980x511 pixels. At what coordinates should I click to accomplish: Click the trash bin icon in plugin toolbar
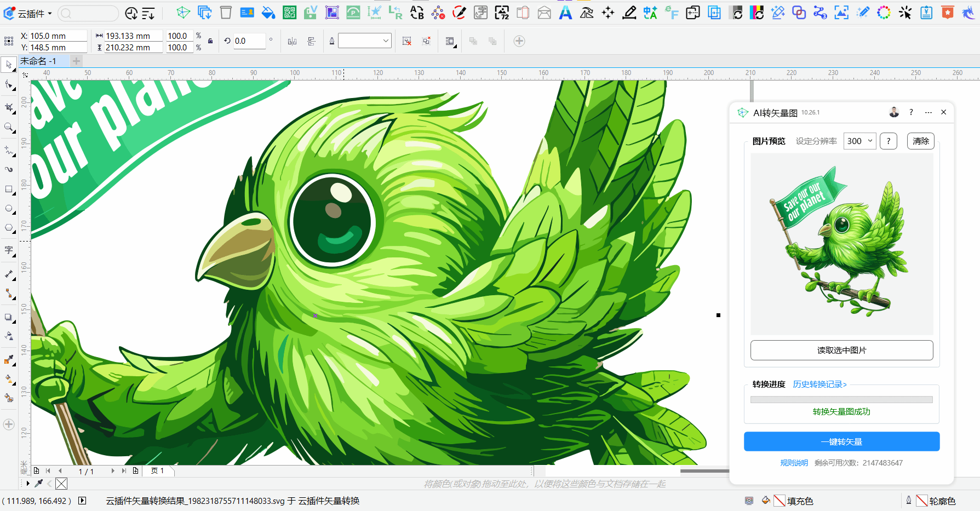(226, 13)
